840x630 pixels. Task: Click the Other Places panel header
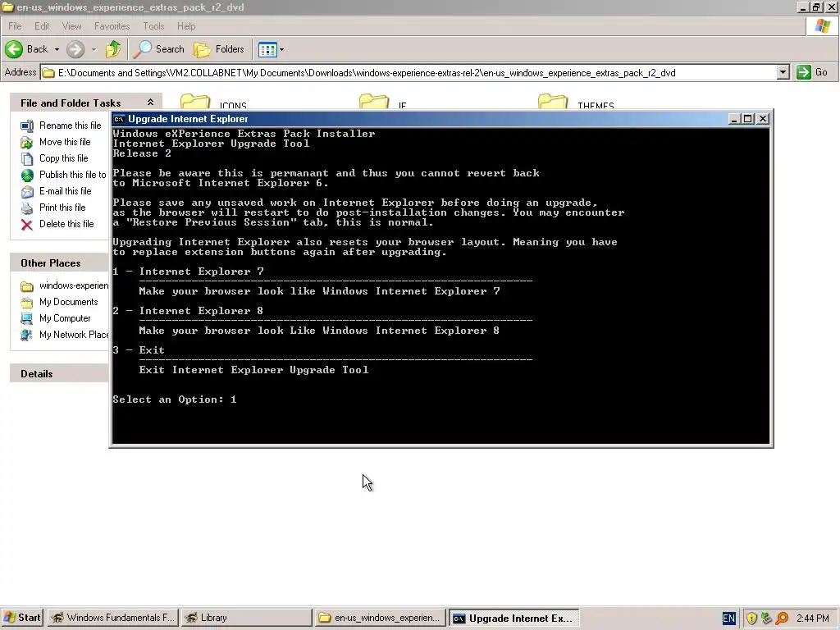(x=59, y=262)
